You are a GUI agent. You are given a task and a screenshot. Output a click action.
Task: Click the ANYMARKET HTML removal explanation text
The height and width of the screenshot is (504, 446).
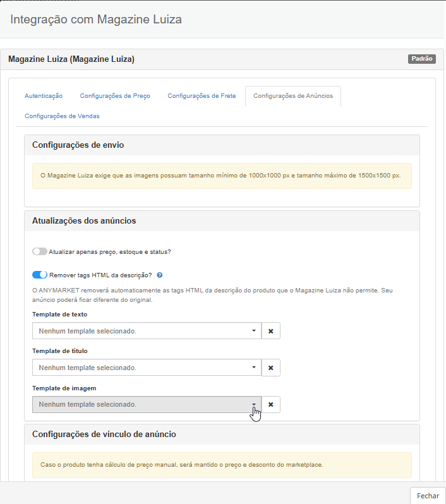tap(212, 295)
